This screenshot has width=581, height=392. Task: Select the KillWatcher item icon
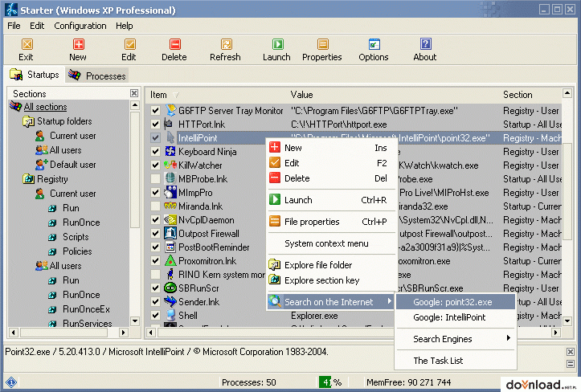[170, 165]
